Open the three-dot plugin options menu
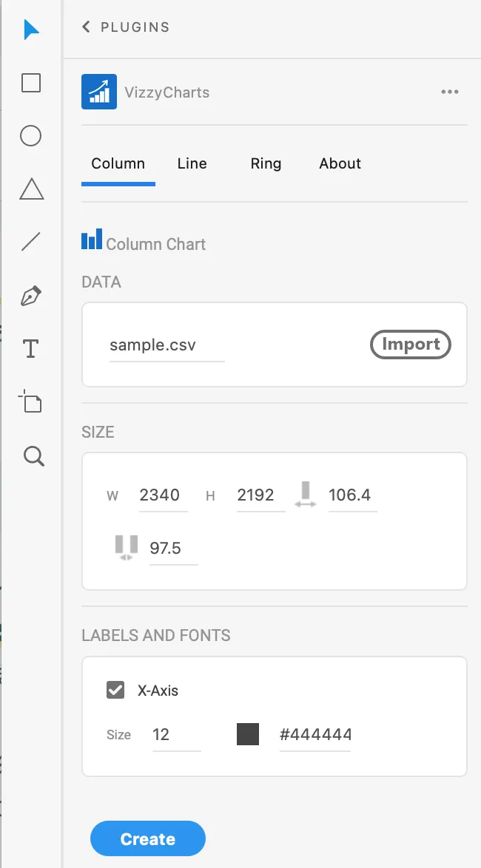 (x=449, y=92)
